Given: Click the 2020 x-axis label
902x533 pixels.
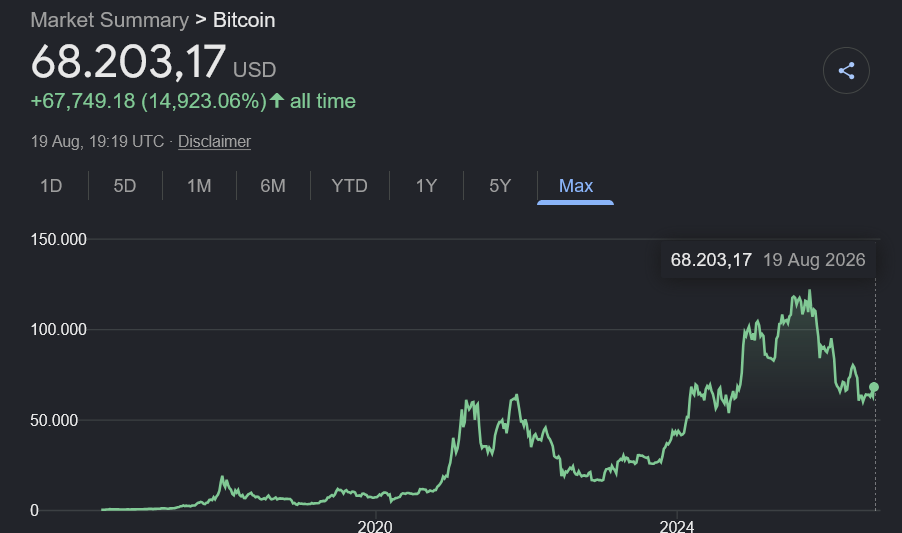Looking at the screenshot, I should [375, 526].
